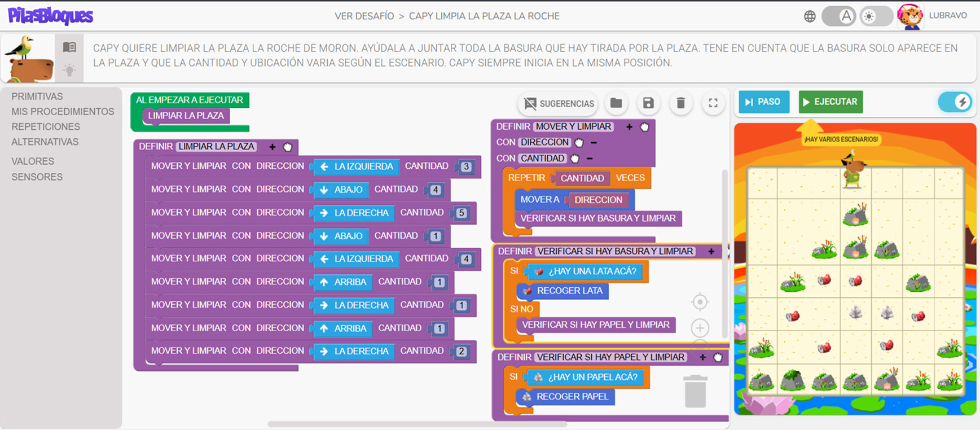Open the ALTERNATIVAS block category
980x430 pixels.
click(45, 142)
